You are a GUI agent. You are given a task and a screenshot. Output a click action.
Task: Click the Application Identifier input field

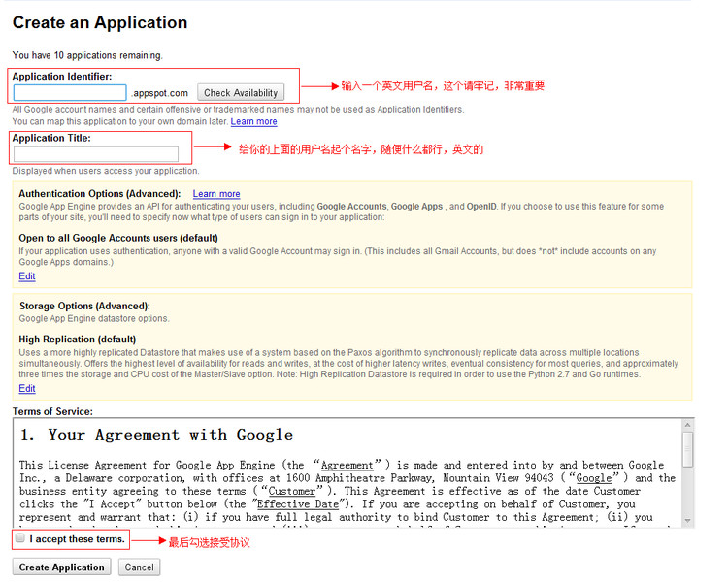(x=70, y=93)
